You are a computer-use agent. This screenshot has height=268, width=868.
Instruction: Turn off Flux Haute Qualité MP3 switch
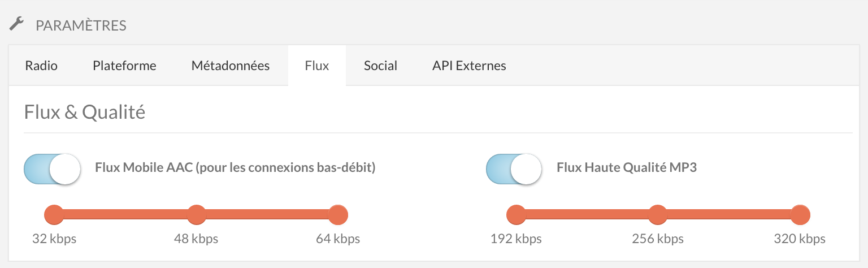(x=514, y=168)
